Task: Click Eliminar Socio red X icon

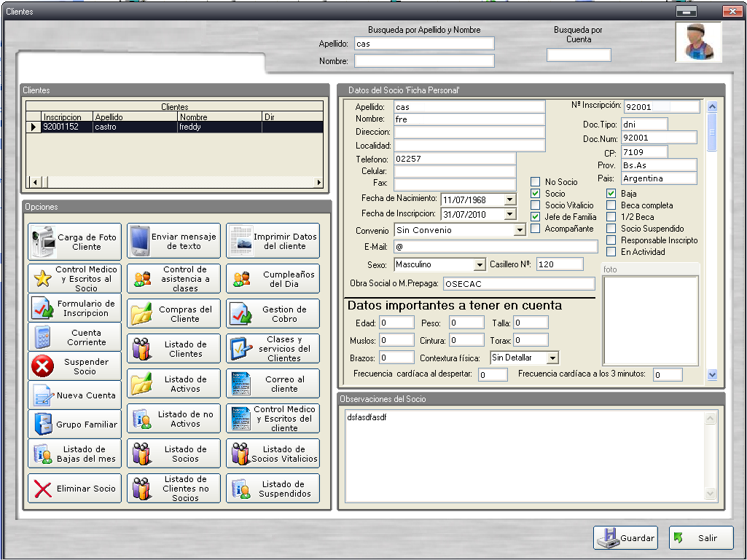Action: click(x=43, y=489)
